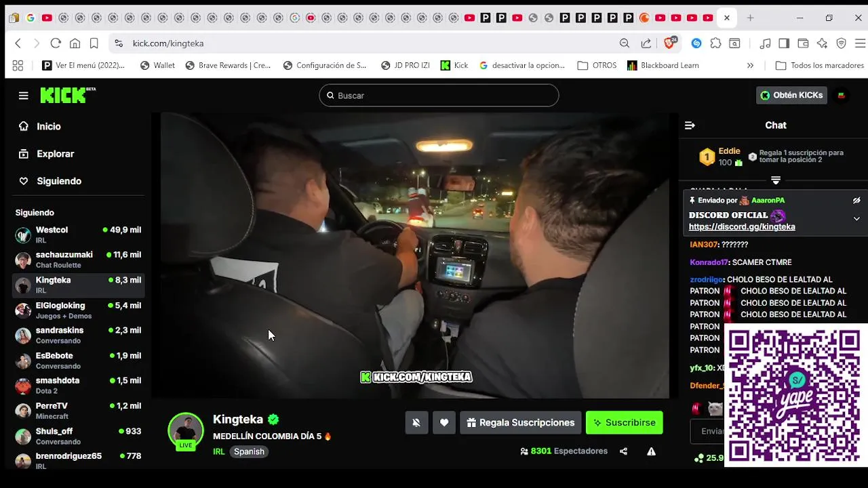
Task: Open the OTROS bookmarks folder
Action: point(597,66)
